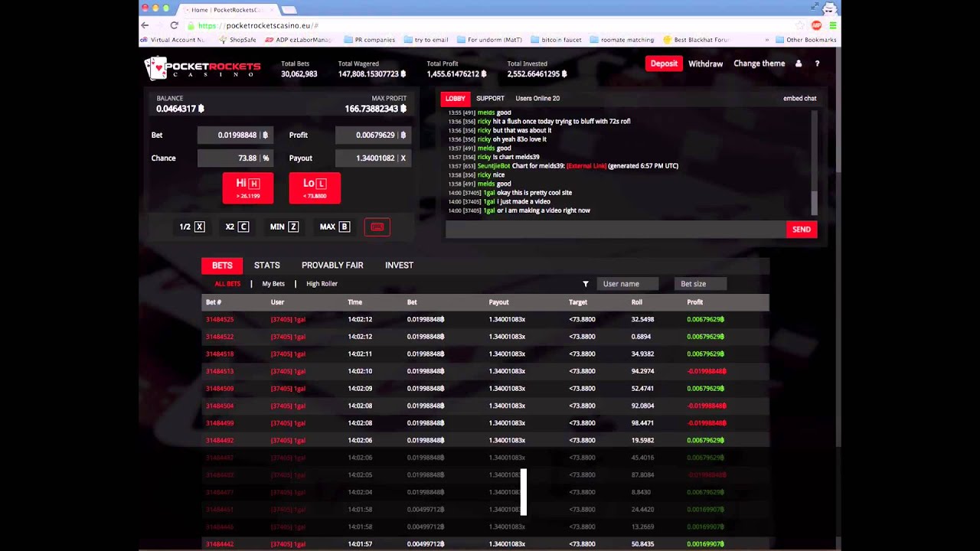Open Chrome hamburger menu
980x551 pixels.
(x=833, y=25)
